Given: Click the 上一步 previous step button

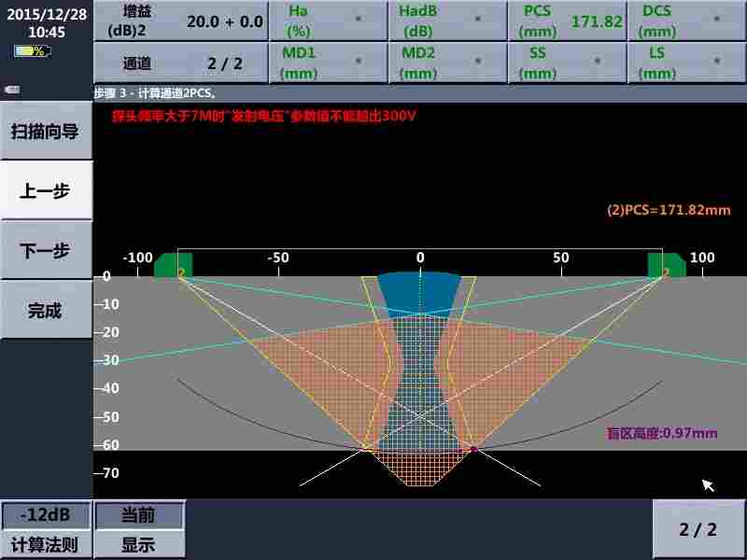Looking at the screenshot, I should tap(47, 189).
